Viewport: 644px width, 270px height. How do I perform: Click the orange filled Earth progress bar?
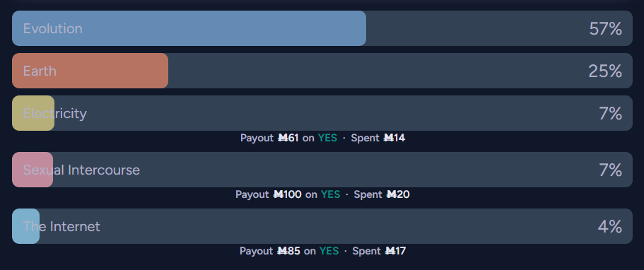point(90,71)
